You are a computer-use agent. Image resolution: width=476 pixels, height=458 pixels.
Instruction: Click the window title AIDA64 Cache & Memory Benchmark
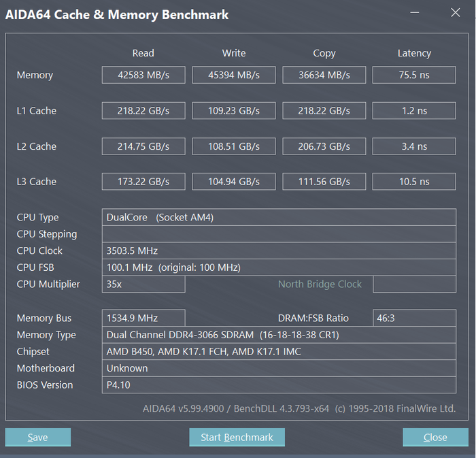click(x=117, y=14)
